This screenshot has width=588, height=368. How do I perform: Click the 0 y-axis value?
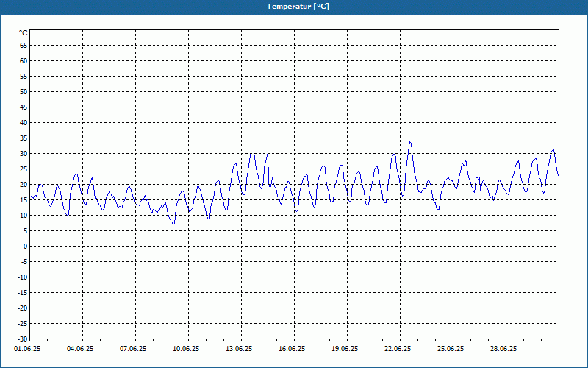pos(26,247)
